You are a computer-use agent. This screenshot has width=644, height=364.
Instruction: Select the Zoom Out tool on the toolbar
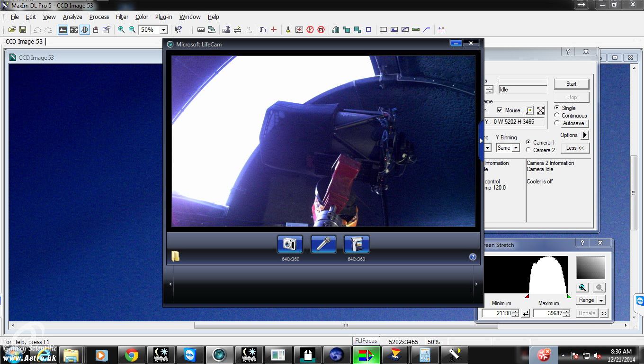[131, 29]
